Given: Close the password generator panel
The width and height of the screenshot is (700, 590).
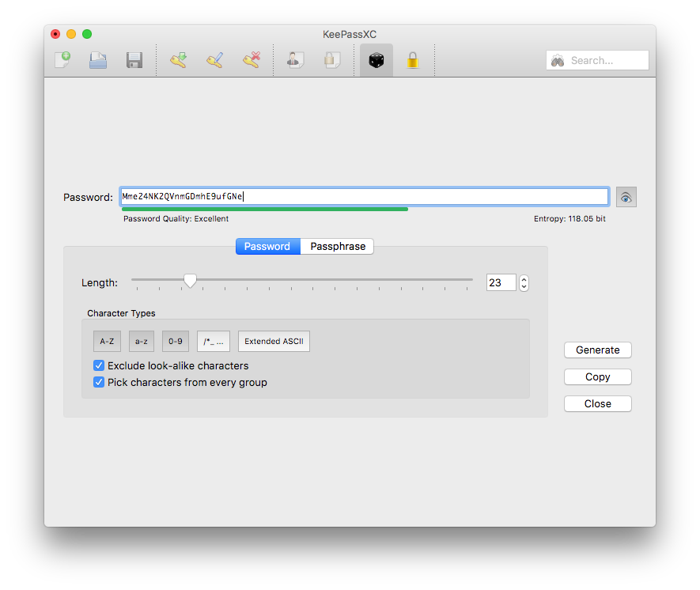Looking at the screenshot, I should [598, 403].
